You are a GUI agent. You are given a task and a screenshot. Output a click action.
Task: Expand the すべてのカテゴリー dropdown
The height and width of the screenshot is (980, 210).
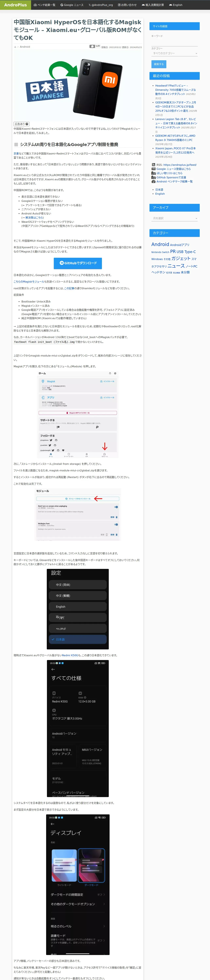pos(175,53)
